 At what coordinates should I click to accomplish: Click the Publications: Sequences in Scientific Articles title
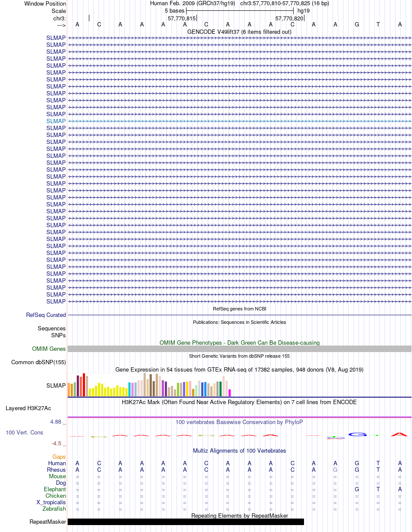pyautogui.click(x=239, y=322)
